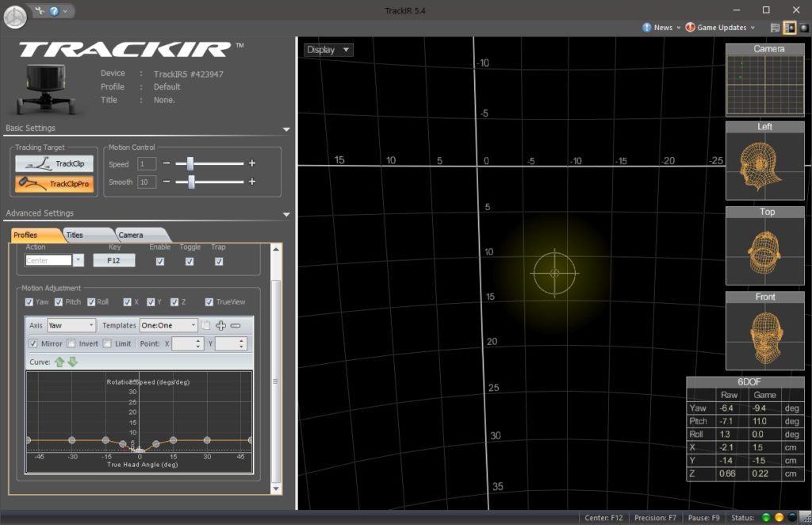Collapse the Basic Settings section arrow

[x=286, y=129]
